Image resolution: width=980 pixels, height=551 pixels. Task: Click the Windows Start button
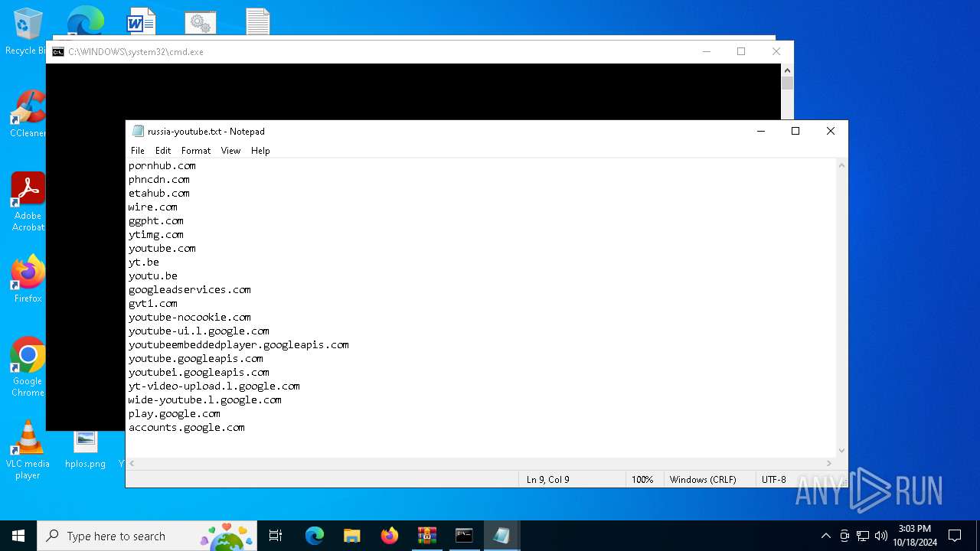[18, 536]
